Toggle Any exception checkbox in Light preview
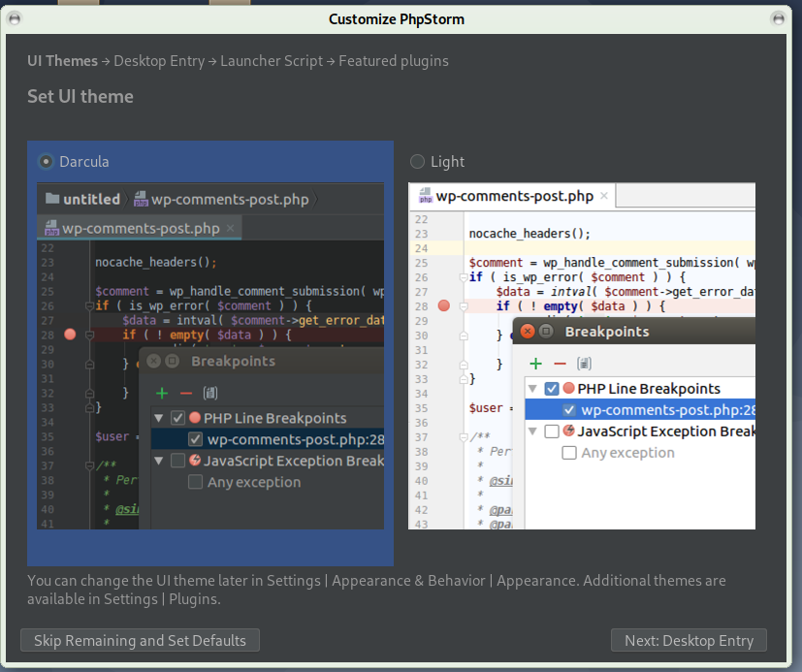Viewport: 802px width, 672px height. click(x=570, y=453)
